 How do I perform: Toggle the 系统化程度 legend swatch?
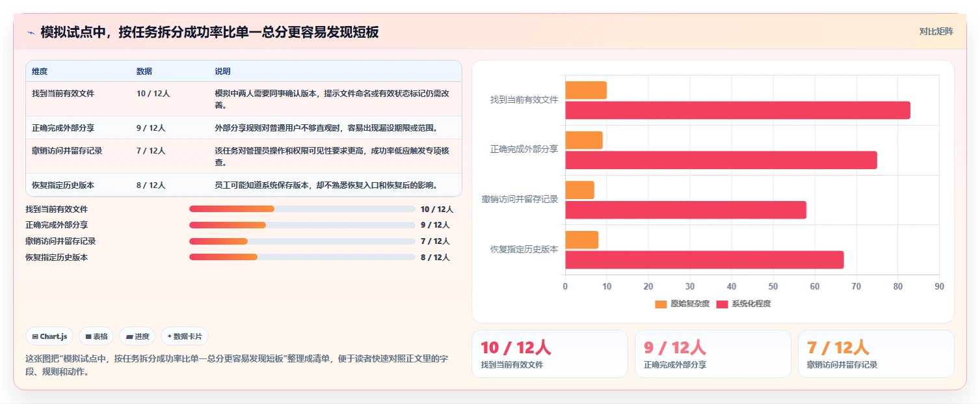(722, 304)
